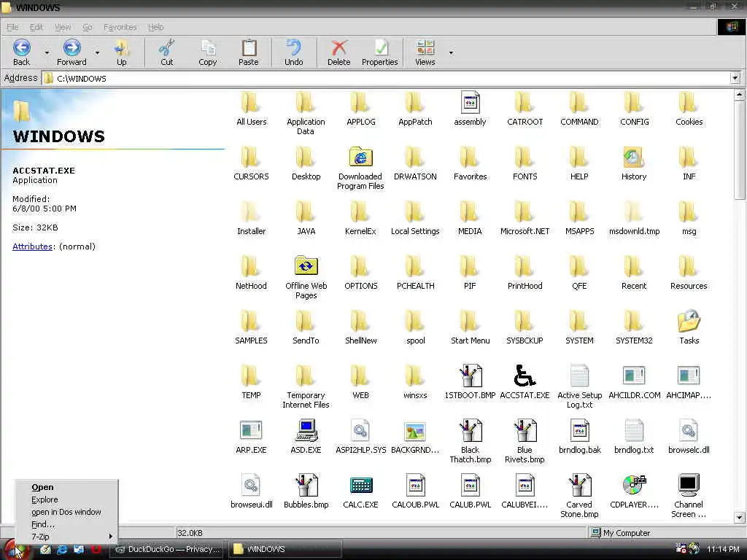
Task: Select the SYSTEM32 folder icon
Action: 634,321
